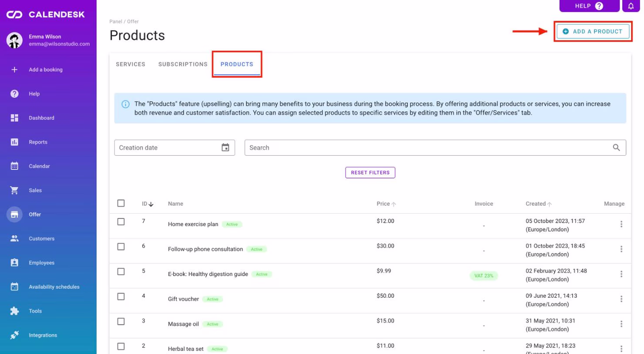Open the Creation date calendar picker icon
The height and width of the screenshot is (354, 644).
pyautogui.click(x=225, y=147)
